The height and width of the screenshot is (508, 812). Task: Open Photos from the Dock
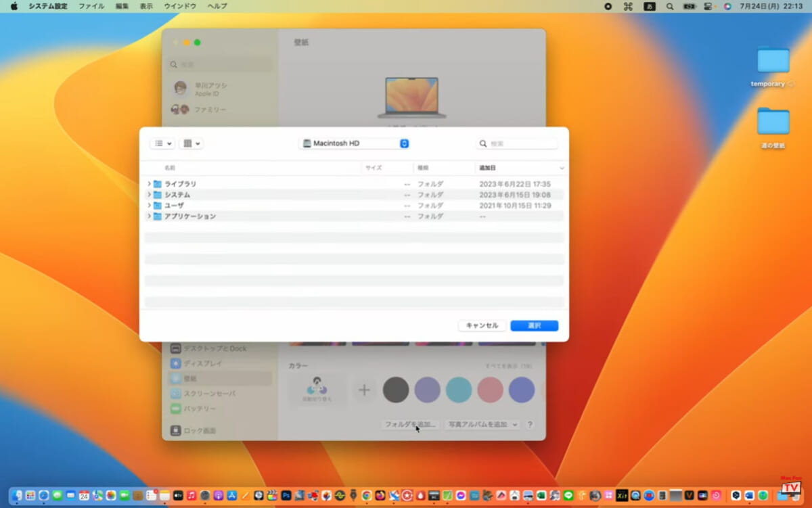pyautogui.click(x=111, y=496)
